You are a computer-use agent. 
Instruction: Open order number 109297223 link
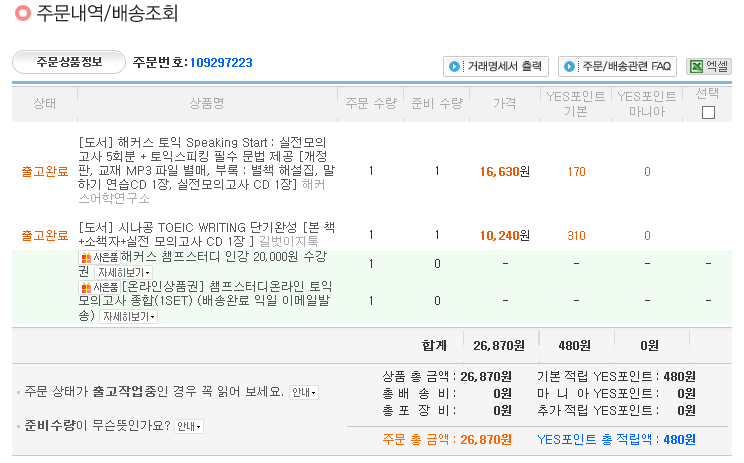pos(221,63)
